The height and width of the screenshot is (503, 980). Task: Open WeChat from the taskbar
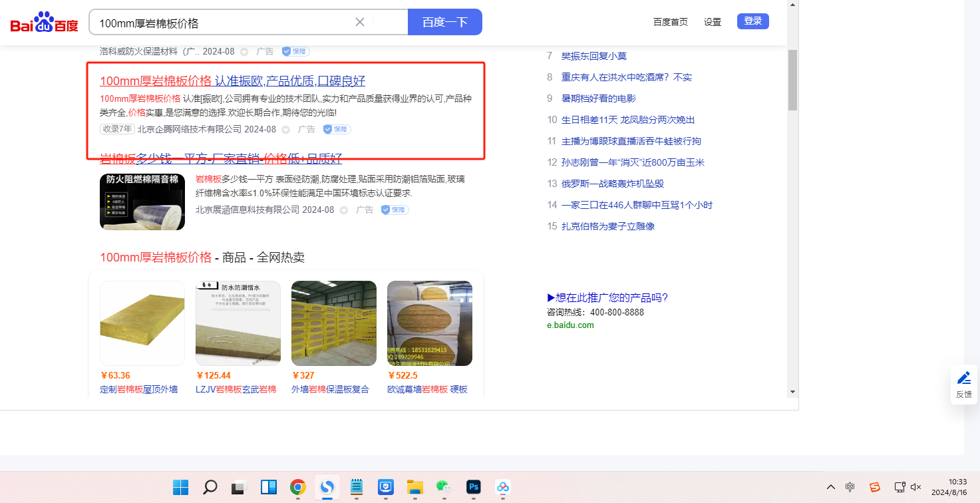click(x=444, y=487)
